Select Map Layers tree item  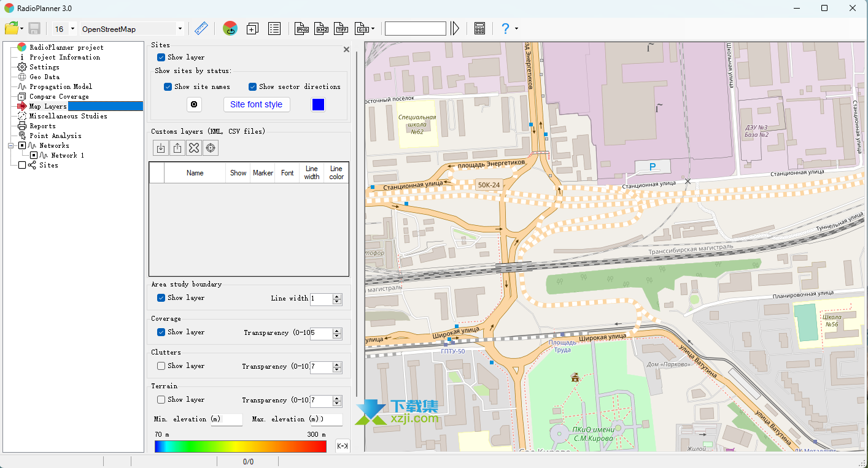tap(48, 106)
